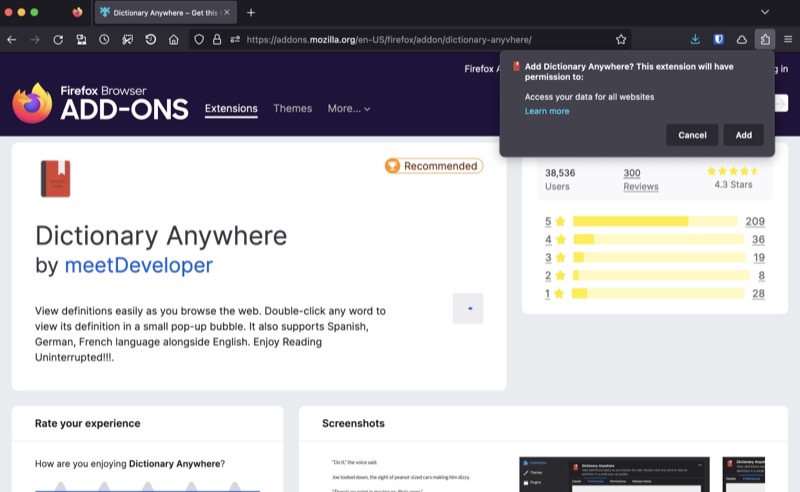Open the site permissions icon in address bar

pyautogui.click(x=235, y=39)
